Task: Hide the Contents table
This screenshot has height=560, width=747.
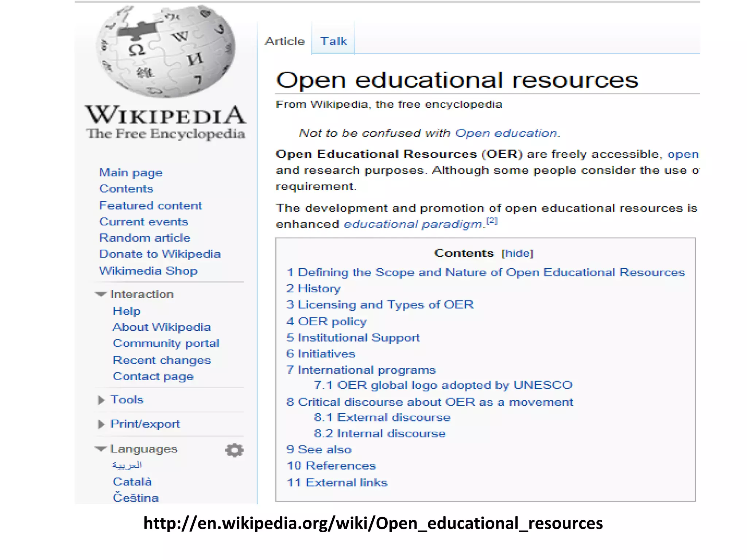Action: pyautogui.click(x=517, y=253)
